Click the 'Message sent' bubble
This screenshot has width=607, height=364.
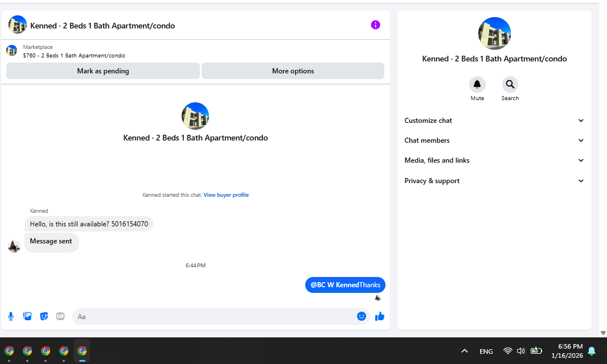(x=51, y=242)
